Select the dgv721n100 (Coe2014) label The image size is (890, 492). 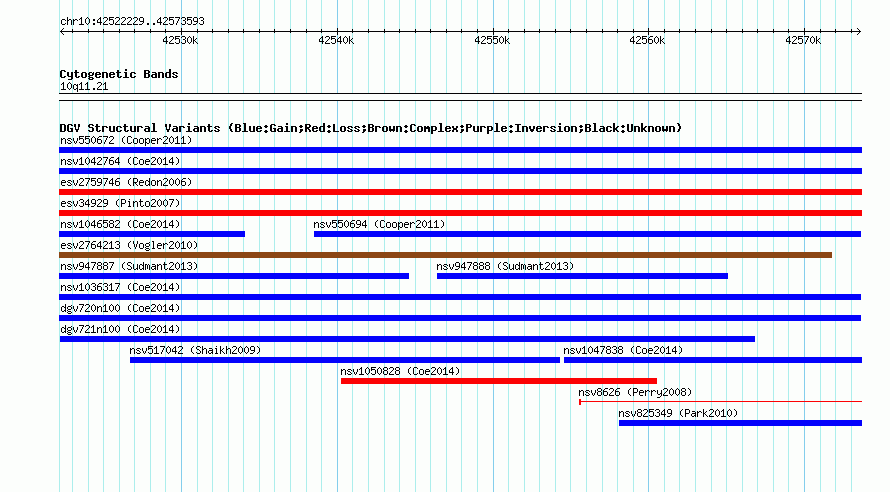tap(120, 329)
